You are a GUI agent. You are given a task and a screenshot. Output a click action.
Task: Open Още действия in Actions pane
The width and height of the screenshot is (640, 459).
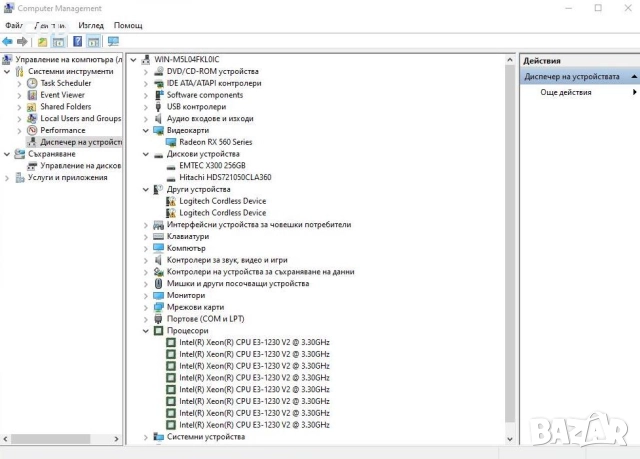565,92
